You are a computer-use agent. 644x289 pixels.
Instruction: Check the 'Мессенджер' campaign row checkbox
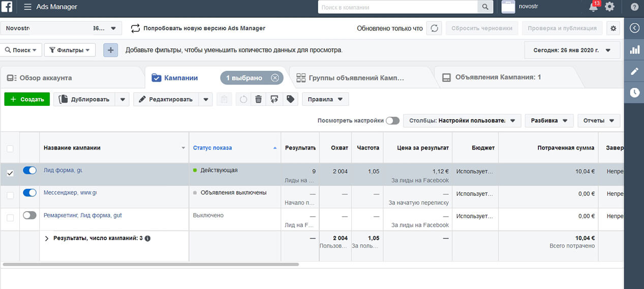pos(10,195)
